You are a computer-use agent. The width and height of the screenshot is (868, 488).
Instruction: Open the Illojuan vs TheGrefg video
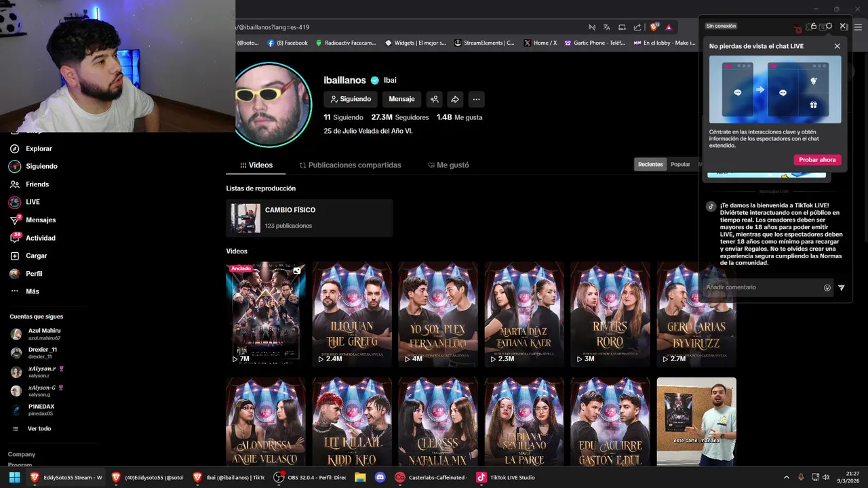coord(352,314)
